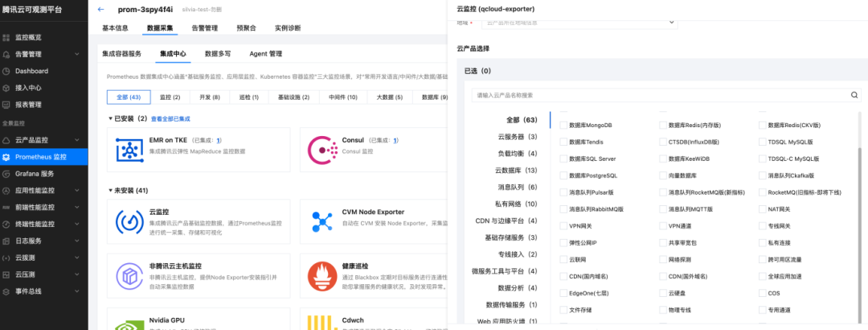Image resolution: width=868 pixels, height=330 pixels.
Task: Click the Grafana 服务 sidebar icon
Action: (6, 174)
